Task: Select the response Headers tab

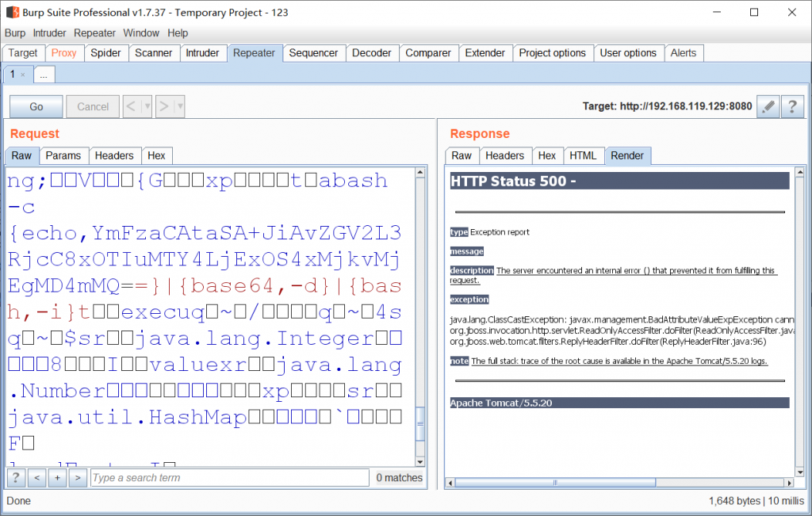Action: [504, 156]
